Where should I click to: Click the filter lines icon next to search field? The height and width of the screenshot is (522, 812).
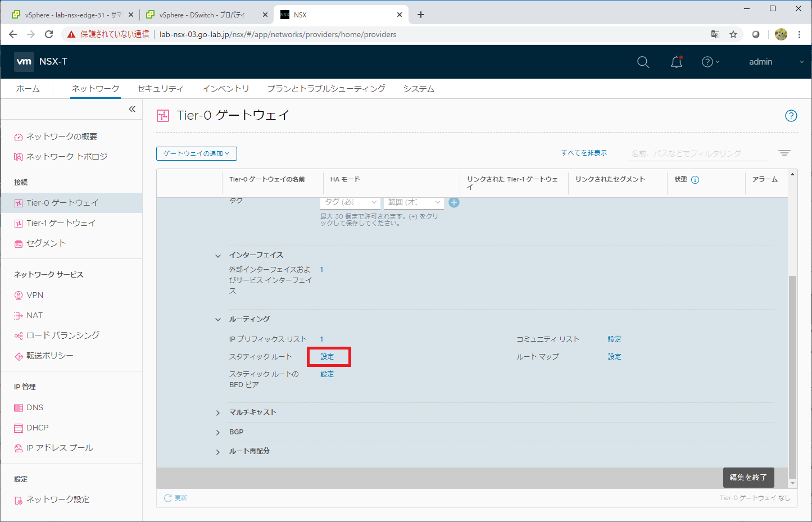[x=784, y=153]
